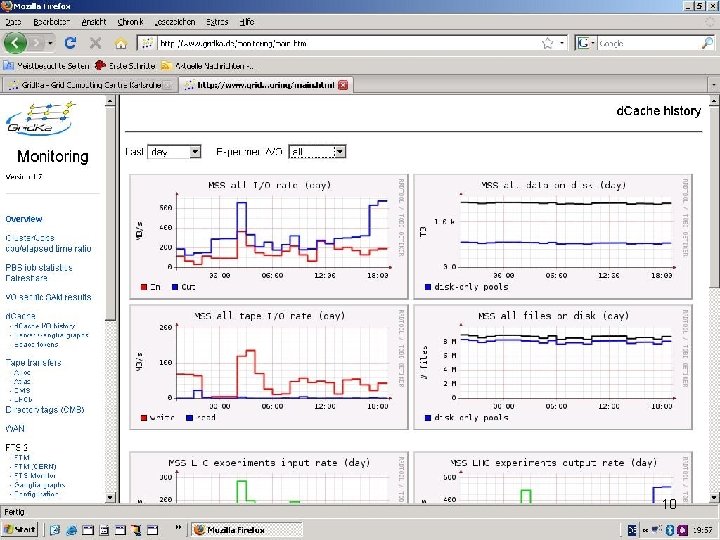Click the main page scrollbar up arrow
This screenshot has height=540, width=720.
(714, 101)
